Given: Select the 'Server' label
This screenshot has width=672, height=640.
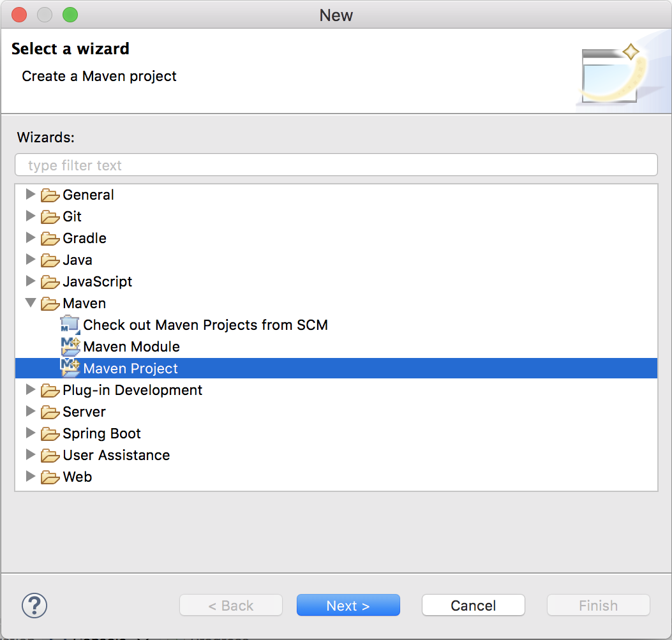Looking at the screenshot, I should tap(84, 412).
